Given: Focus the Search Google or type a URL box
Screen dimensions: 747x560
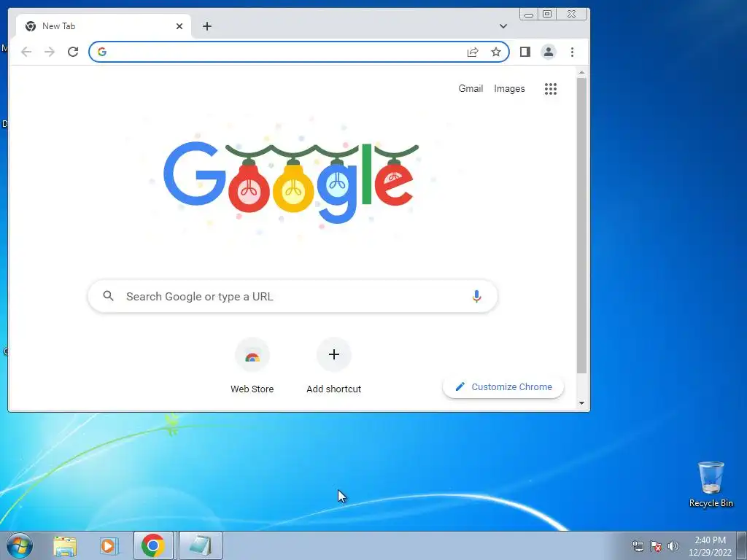Looking at the screenshot, I should (293, 296).
